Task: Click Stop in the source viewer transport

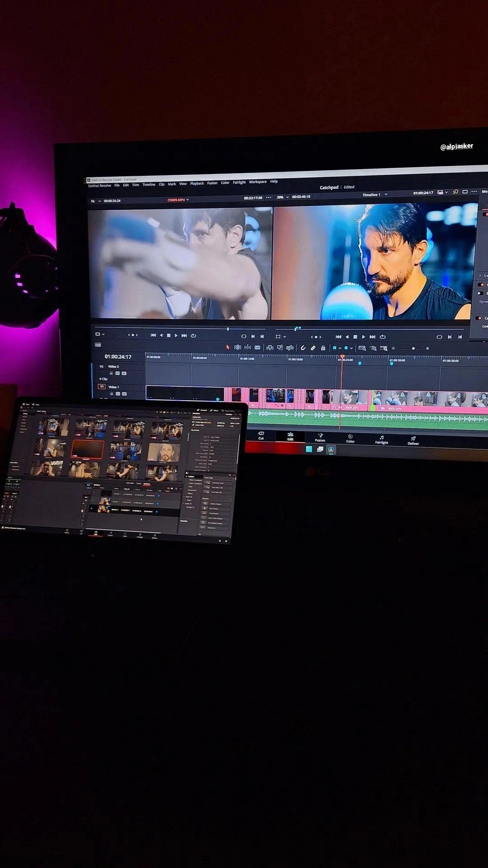Action: tap(169, 335)
